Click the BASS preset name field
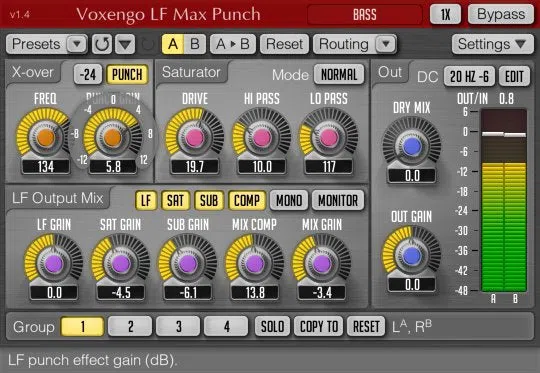Screen dimensions: 540x373 coord(365,15)
